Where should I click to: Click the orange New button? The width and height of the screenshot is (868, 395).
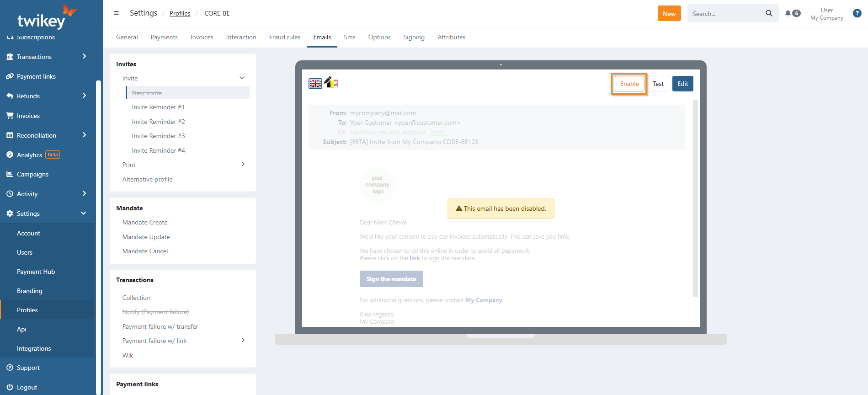coord(669,14)
